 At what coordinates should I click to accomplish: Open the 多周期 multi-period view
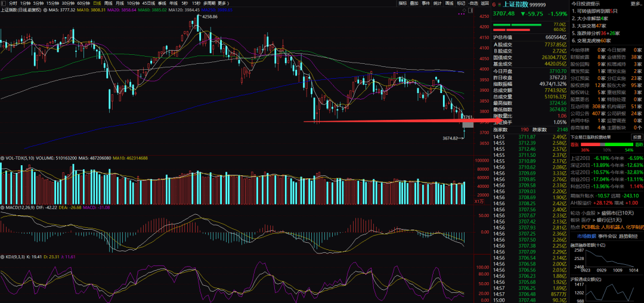pyautogui.click(x=209, y=4)
